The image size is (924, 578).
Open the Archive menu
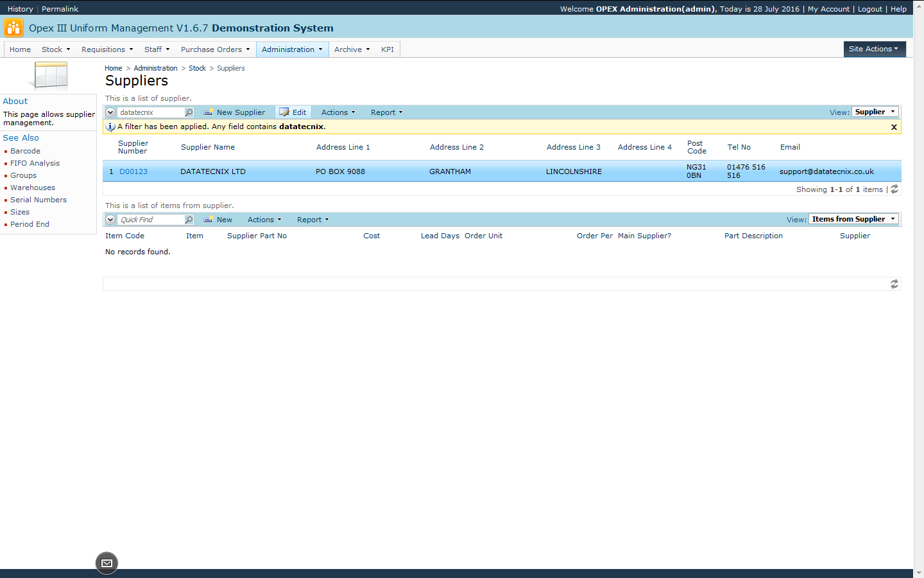(x=352, y=49)
